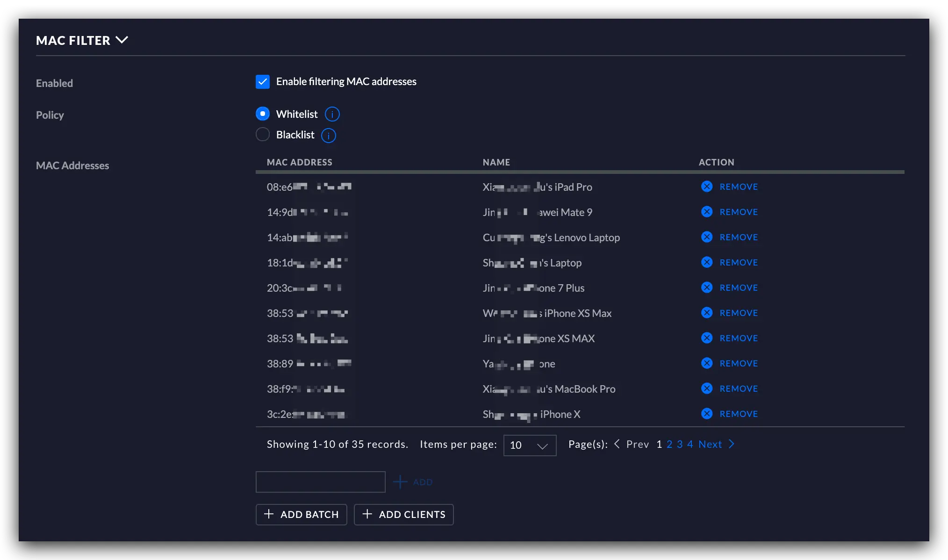Image resolution: width=948 pixels, height=560 pixels.
Task: Select the Whitelist radio button
Action: pyautogui.click(x=263, y=114)
